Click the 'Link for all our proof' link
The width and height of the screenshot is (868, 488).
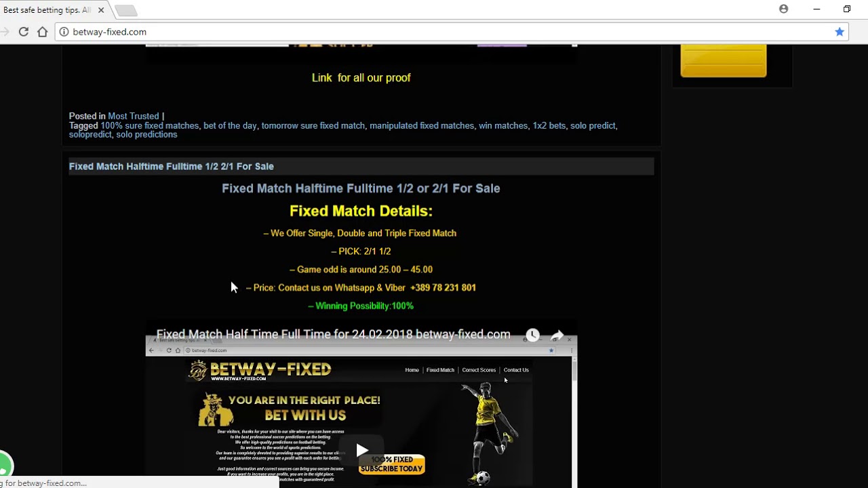[x=361, y=78]
